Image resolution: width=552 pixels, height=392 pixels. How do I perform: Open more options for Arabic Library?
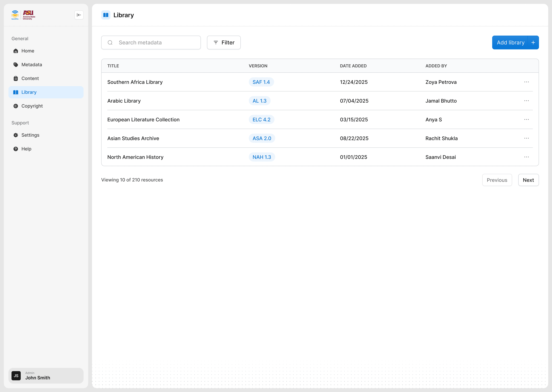[x=526, y=101]
